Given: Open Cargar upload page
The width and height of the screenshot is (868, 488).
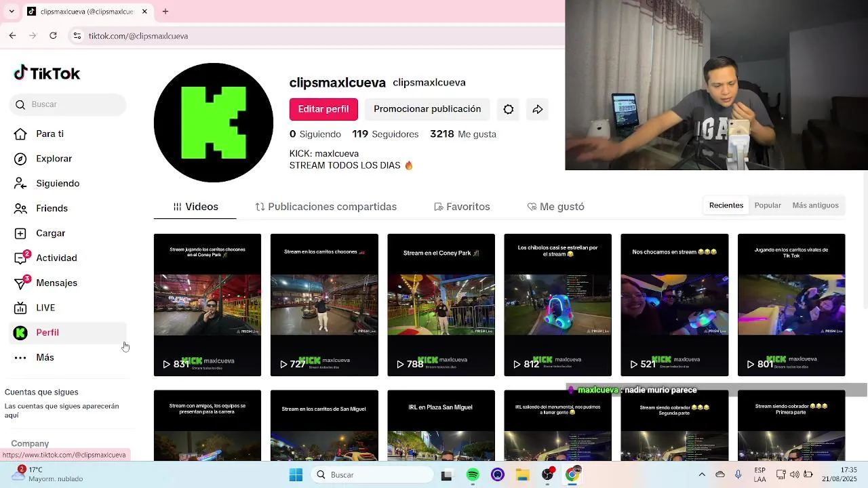Looking at the screenshot, I should click(40, 233).
